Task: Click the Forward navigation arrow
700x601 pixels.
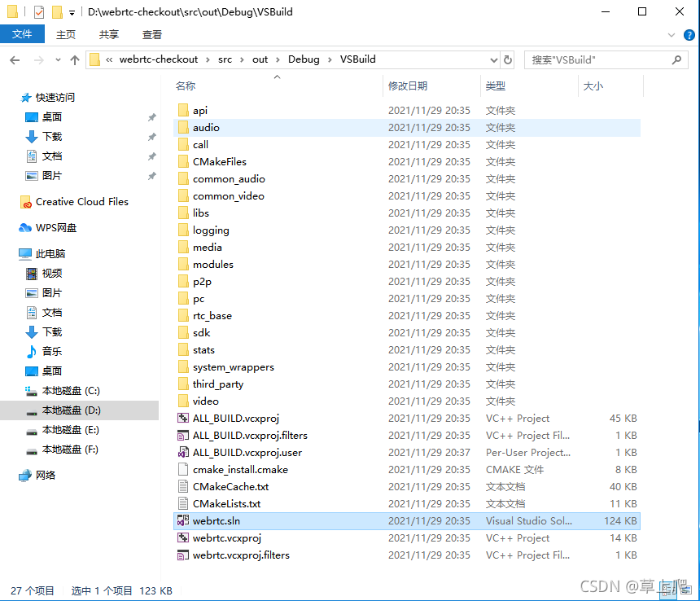Action: 39,59
